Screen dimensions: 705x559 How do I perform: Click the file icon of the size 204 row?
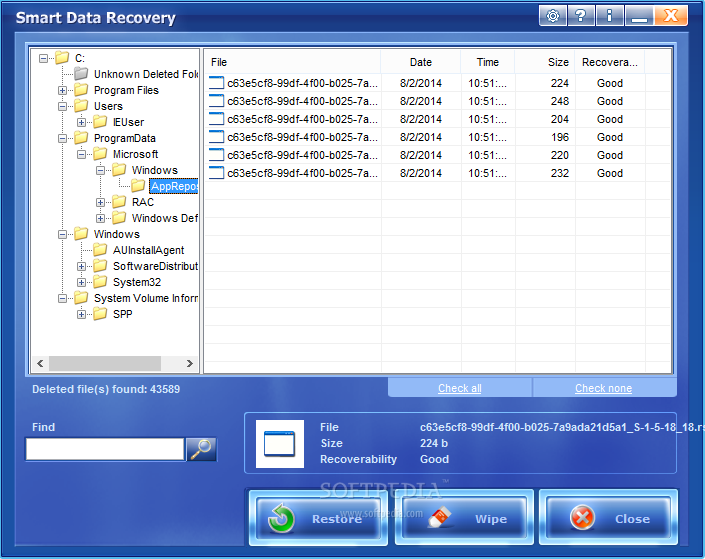point(216,119)
